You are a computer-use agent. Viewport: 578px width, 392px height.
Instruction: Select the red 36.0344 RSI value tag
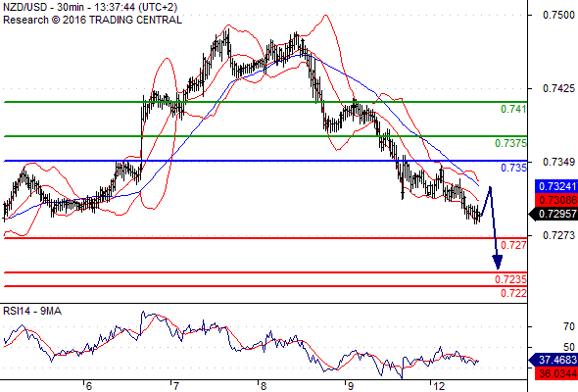[556, 373]
